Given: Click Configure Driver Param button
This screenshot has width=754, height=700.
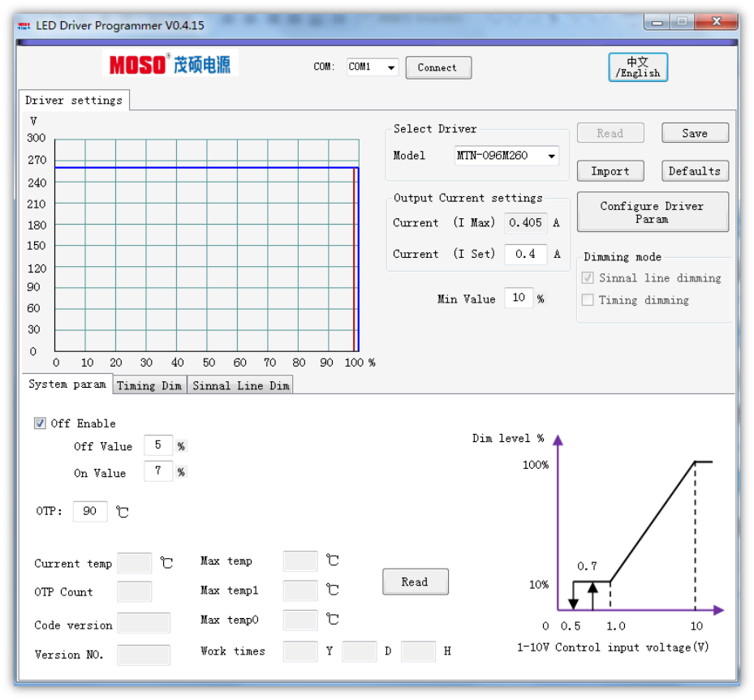Looking at the screenshot, I should click(x=653, y=212).
